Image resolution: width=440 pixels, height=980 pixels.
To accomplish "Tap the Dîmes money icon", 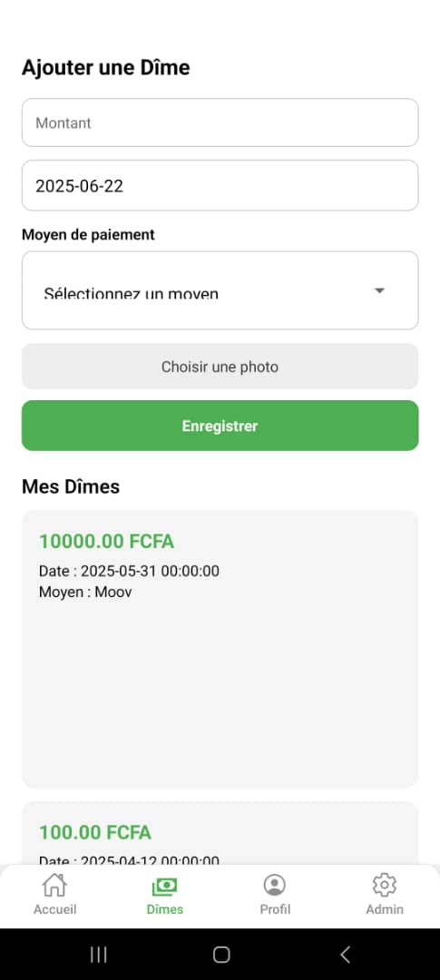I will coord(165,887).
